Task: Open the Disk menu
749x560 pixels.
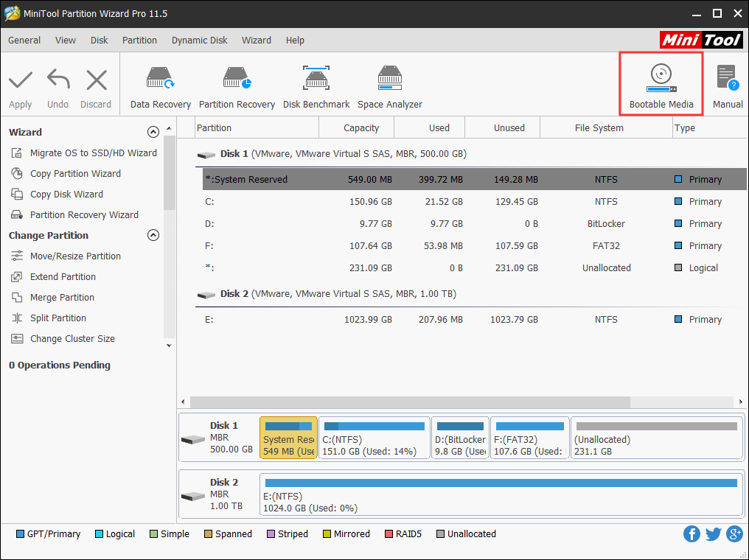Action: (100, 40)
